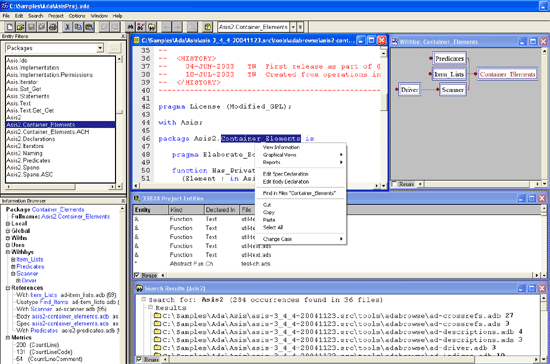The width and height of the screenshot is (550, 364).
Task: Click the Forward arrow toolbar icon
Action: point(177,27)
